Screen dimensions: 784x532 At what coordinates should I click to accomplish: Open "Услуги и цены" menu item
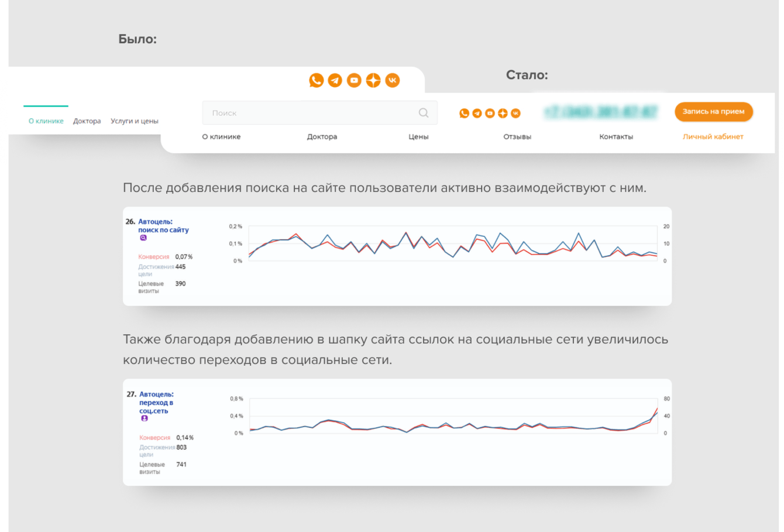tap(135, 121)
